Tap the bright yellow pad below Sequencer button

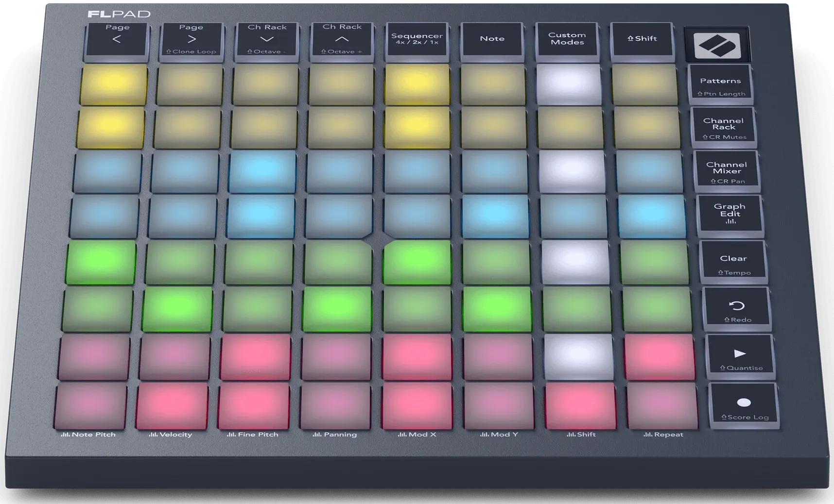pyautogui.click(x=417, y=84)
